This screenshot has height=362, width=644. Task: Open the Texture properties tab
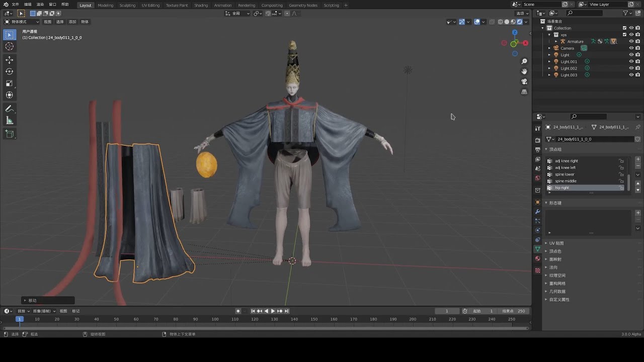(x=537, y=270)
